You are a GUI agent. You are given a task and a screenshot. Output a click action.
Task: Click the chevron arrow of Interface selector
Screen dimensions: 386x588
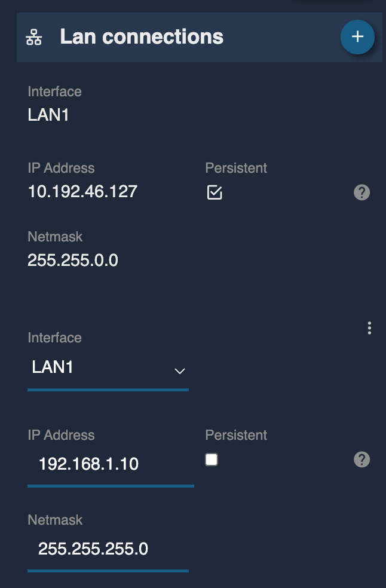(180, 371)
